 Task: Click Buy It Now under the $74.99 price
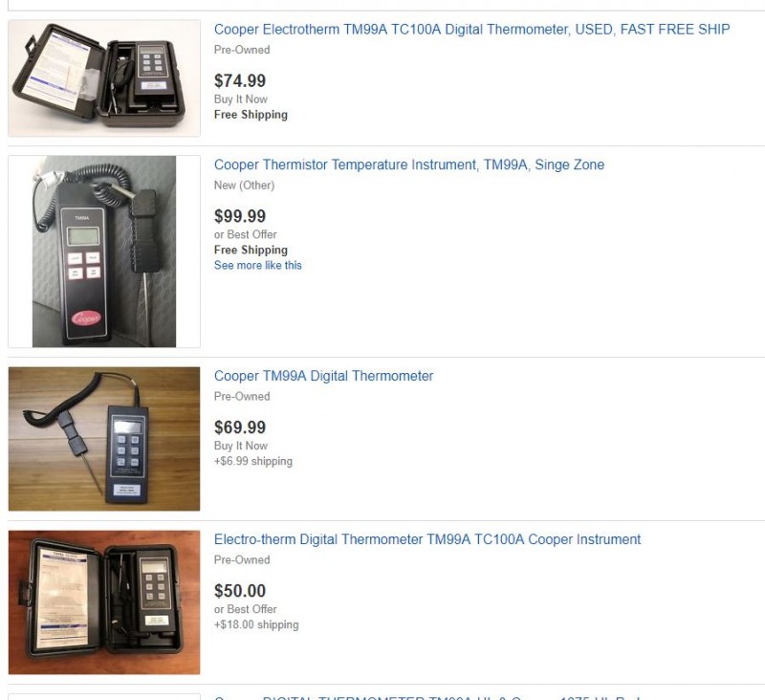pyautogui.click(x=241, y=99)
